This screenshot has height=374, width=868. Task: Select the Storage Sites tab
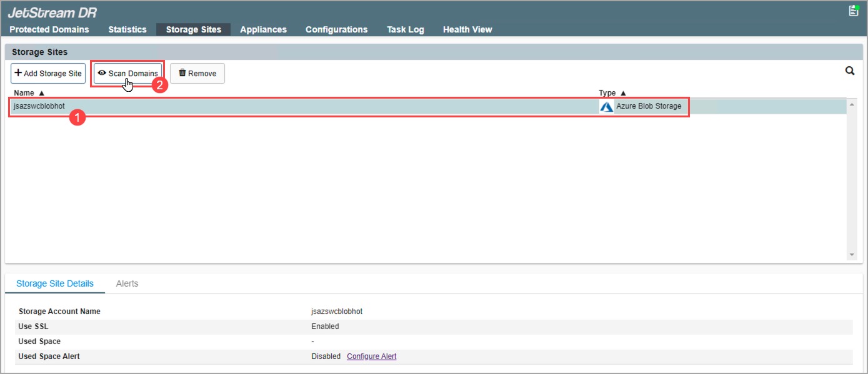coord(194,29)
